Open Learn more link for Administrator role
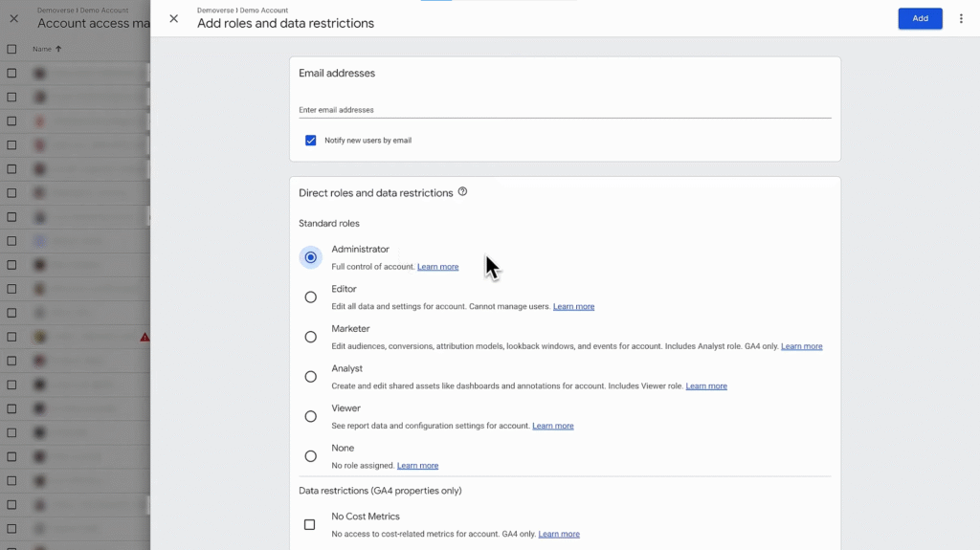Screen dimensions: 980x550 click(437, 266)
